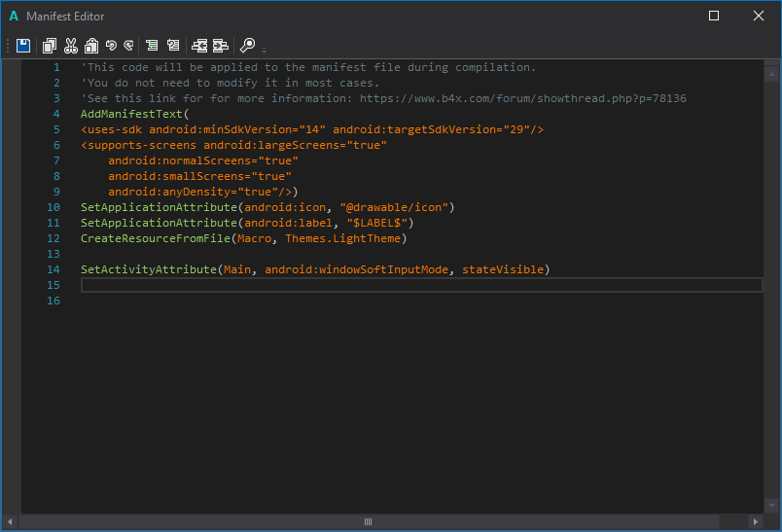Maximize the Manifest Editor window

click(x=714, y=16)
